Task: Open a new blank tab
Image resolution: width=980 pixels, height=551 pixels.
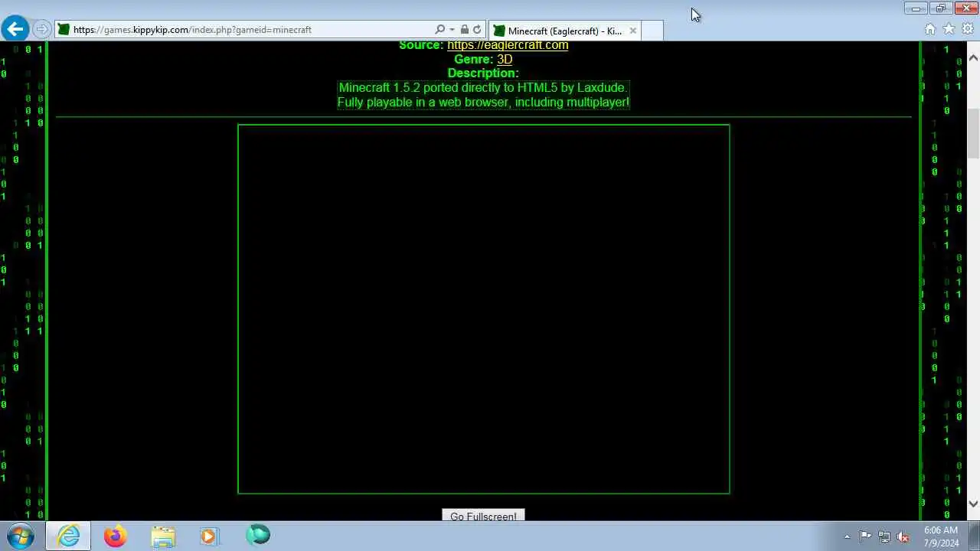Action: (652, 31)
